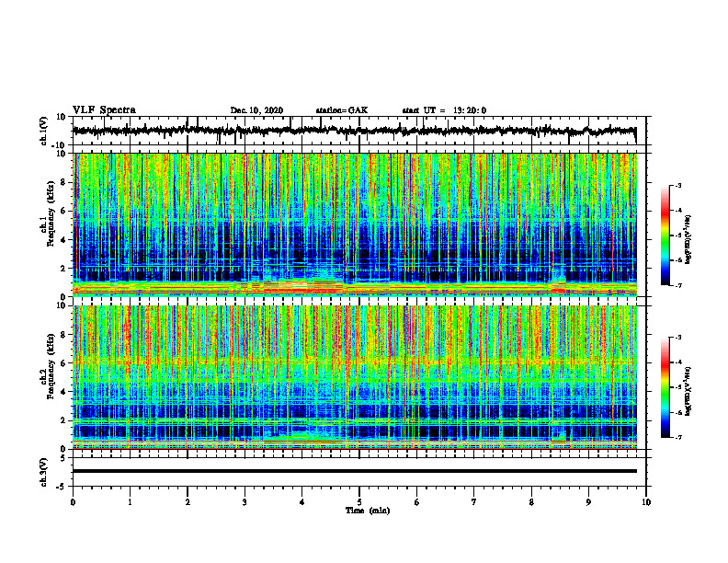
Task: Click the '-7' label on ch.2 colorbar
Action: [677, 437]
